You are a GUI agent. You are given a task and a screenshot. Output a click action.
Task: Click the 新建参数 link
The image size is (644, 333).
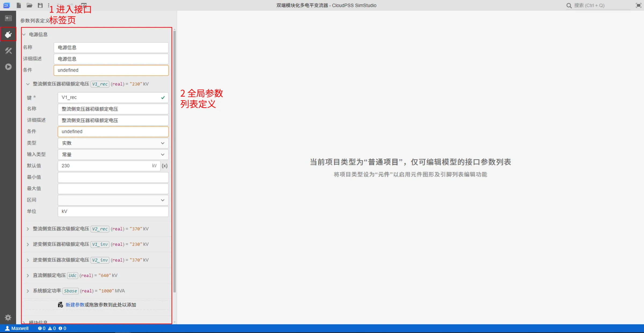tap(75, 305)
